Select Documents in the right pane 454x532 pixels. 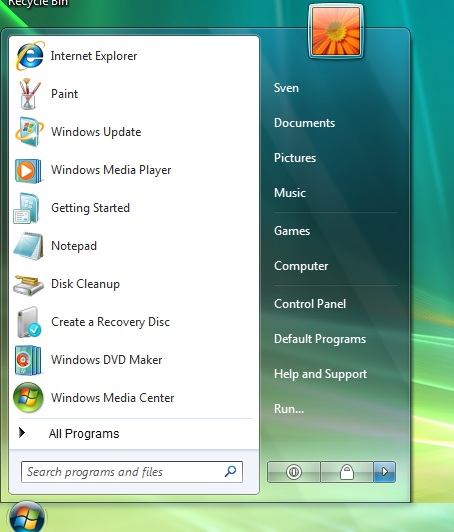pos(304,123)
